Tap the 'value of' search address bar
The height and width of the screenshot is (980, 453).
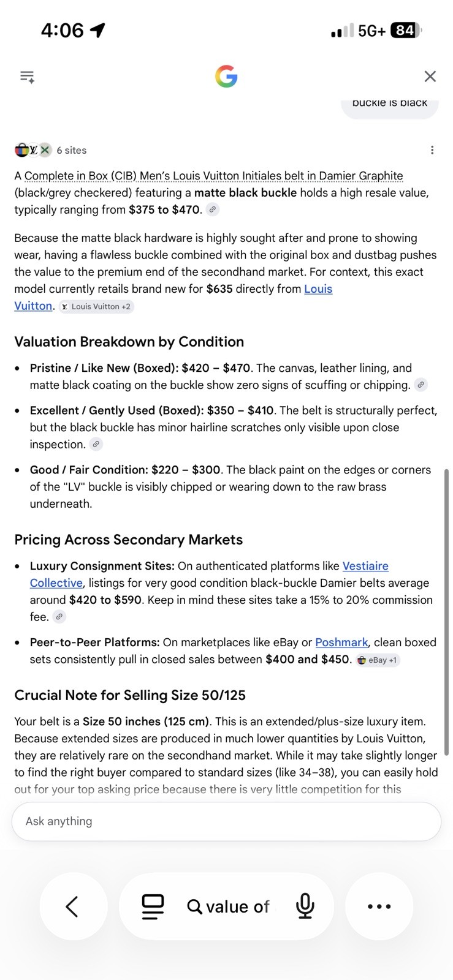click(x=228, y=907)
